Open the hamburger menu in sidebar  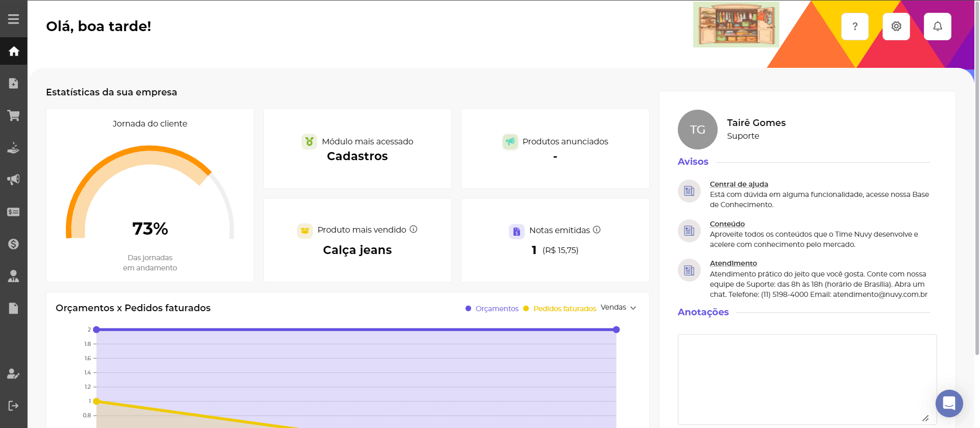(14, 19)
